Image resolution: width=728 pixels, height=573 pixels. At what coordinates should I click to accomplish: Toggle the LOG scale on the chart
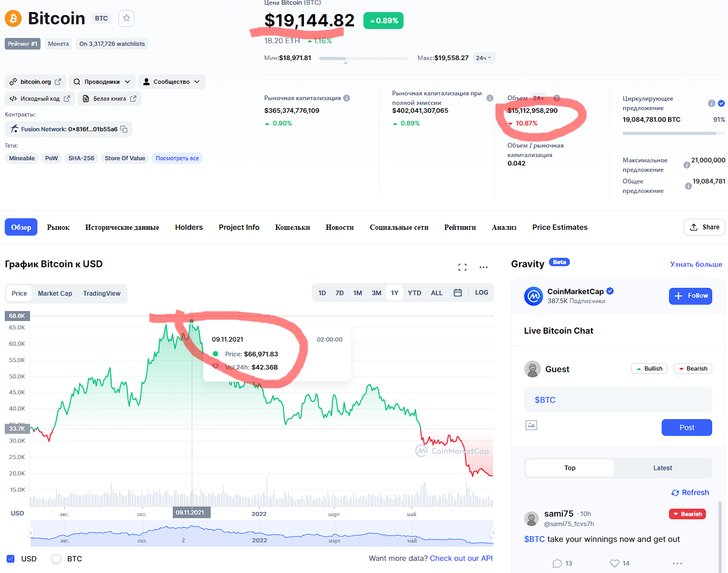tap(481, 293)
